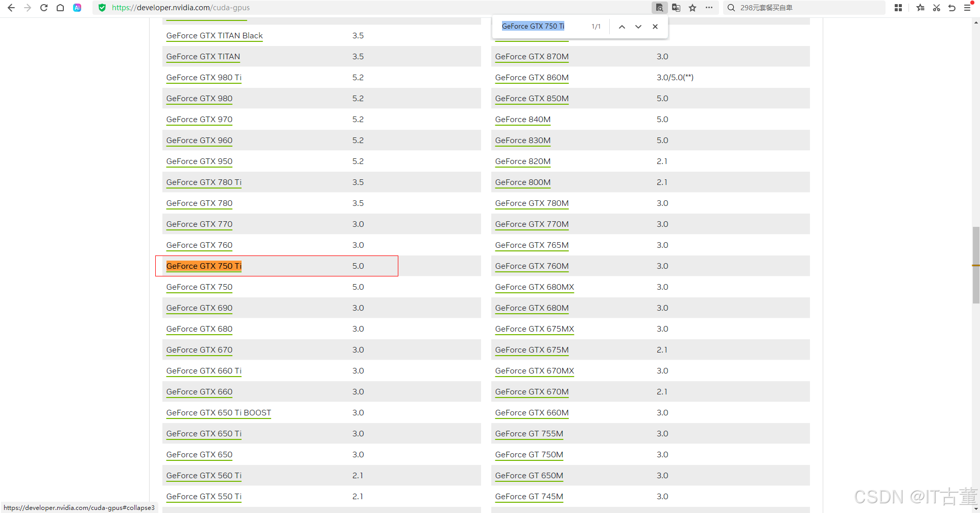Image resolution: width=980 pixels, height=513 pixels.
Task: Open the highlighted GeForce GTX 750 Ti link
Action: [x=204, y=266]
